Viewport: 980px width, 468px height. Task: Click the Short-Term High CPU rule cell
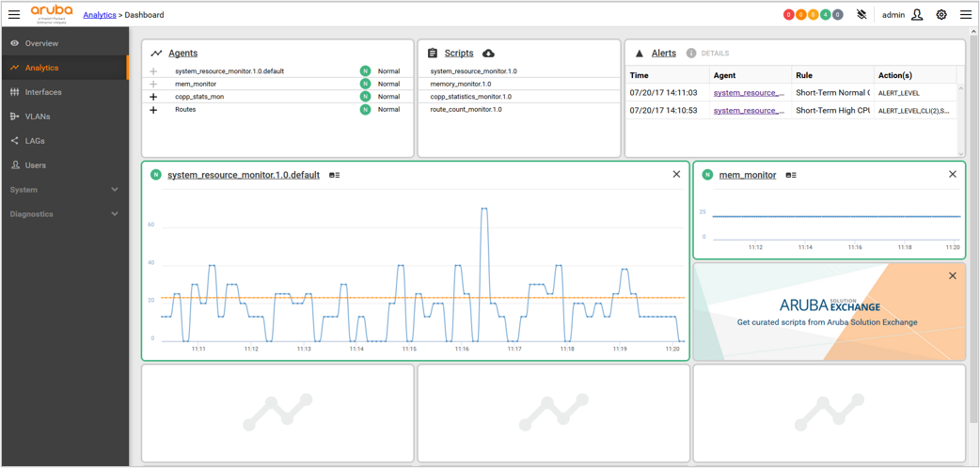pyautogui.click(x=832, y=110)
